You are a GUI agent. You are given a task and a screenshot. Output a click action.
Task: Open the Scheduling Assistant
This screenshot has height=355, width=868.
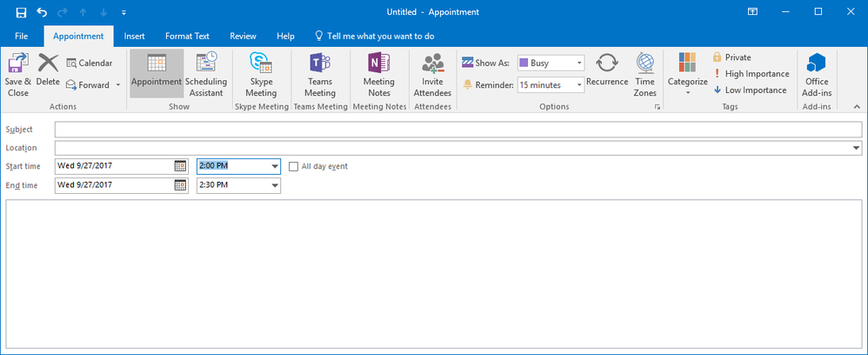(x=206, y=75)
